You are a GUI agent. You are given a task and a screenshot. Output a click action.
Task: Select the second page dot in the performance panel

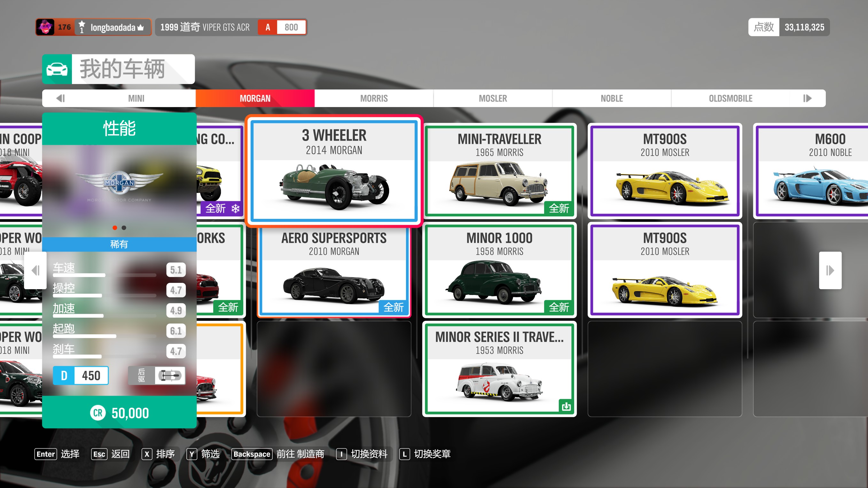coord(124,228)
